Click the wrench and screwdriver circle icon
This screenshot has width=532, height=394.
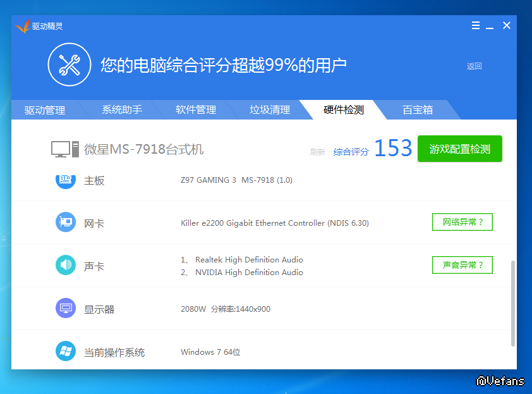(x=70, y=65)
